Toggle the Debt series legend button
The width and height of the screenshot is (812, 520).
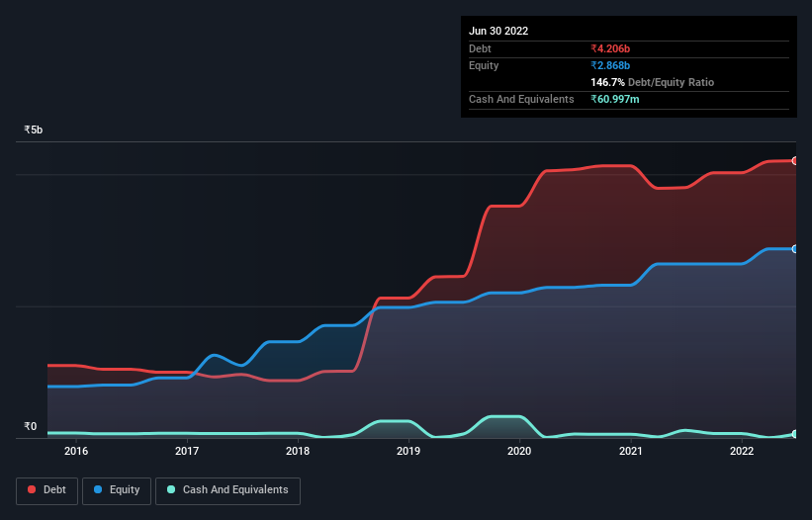click(x=46, y=490)
